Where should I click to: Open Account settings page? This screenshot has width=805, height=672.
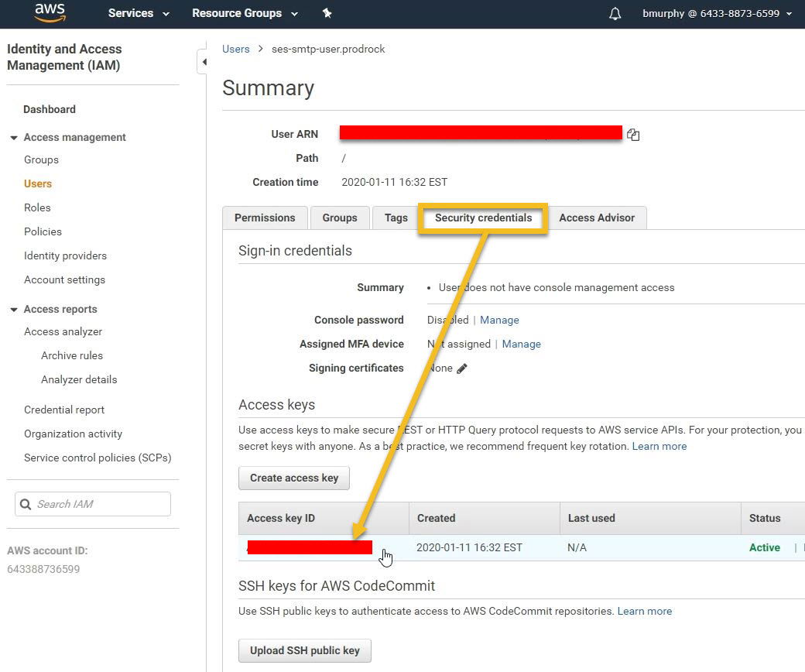coord(65,279)
